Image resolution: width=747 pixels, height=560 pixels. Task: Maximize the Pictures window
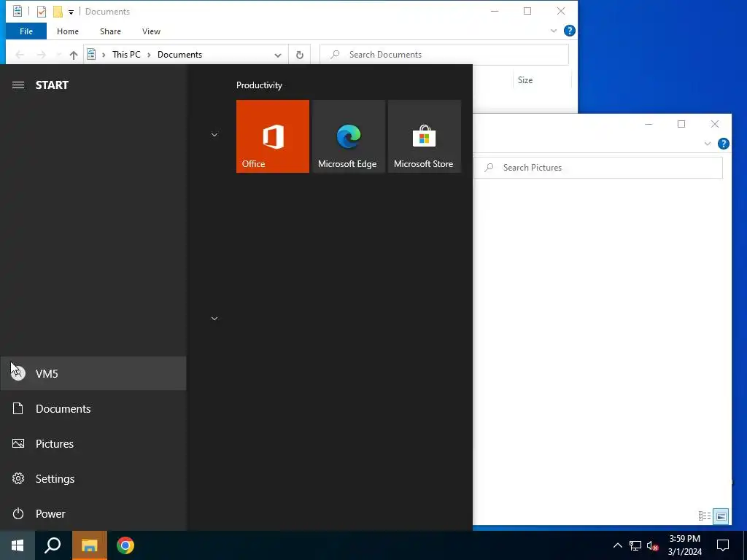(x=681, y=124)
